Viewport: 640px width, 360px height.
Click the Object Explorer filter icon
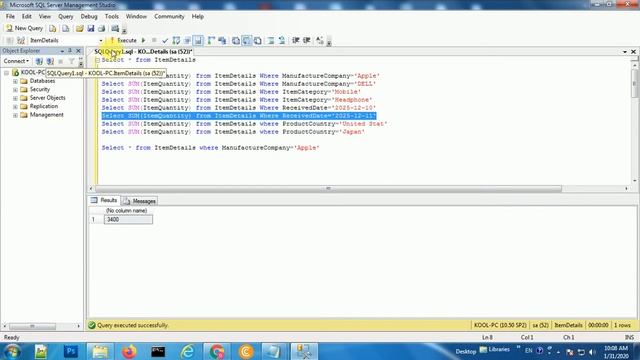pyautogui.click(x=71, y=61)
